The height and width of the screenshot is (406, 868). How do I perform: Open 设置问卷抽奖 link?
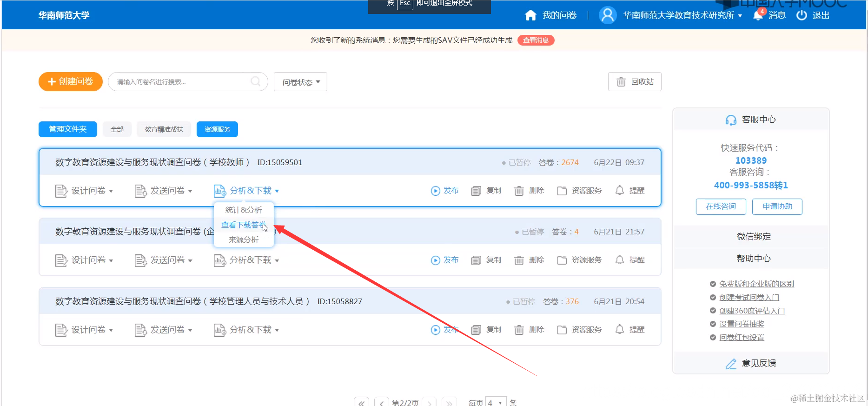click(742, 324)
